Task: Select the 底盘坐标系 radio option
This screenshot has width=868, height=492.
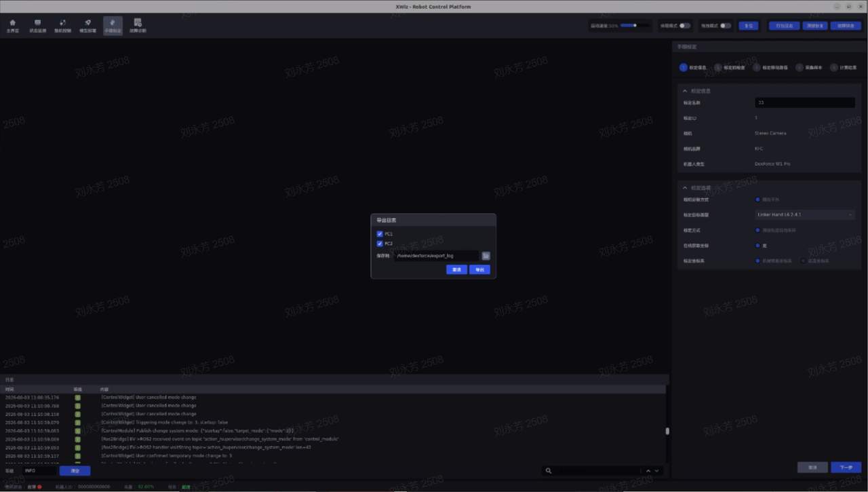Action: [x=804, y=261]
